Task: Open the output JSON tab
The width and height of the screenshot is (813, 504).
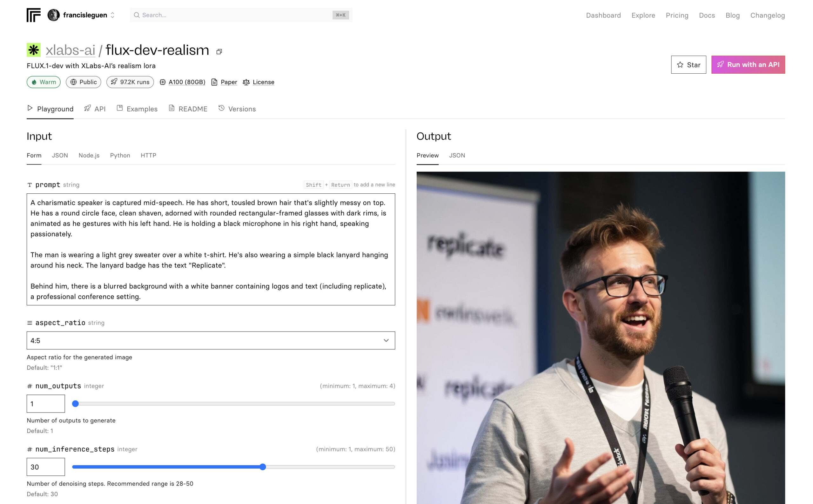Action: tap(457, 155)
